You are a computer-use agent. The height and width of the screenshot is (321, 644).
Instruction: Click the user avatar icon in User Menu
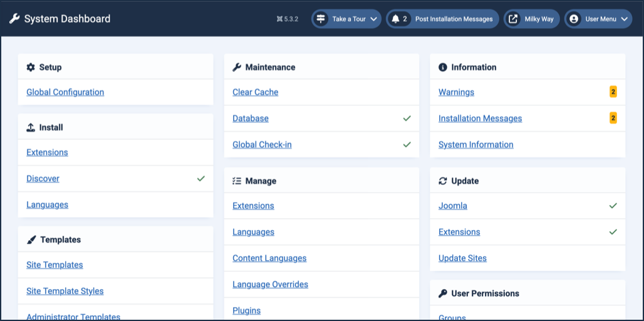[x=574, y=19]
